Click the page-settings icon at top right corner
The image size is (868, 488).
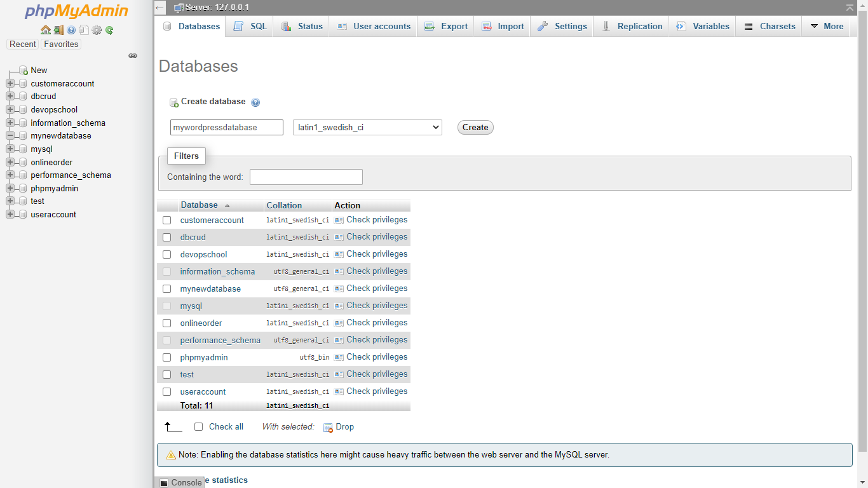pyautogui.click(x=850, y=8)
